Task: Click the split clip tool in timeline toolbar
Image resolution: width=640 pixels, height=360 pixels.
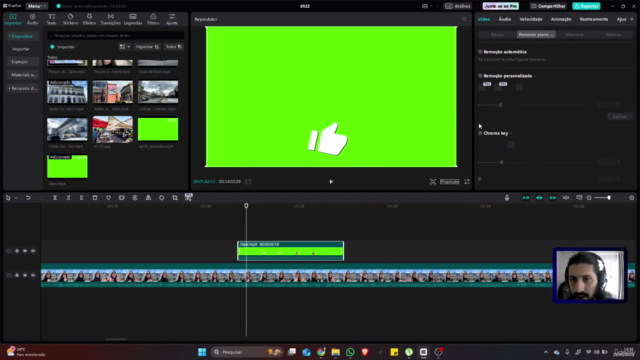Action: [55, 198]
